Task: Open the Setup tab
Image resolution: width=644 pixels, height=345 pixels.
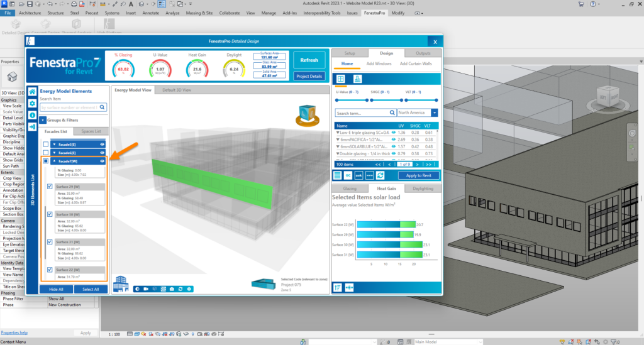Action: tap(350, 53)
